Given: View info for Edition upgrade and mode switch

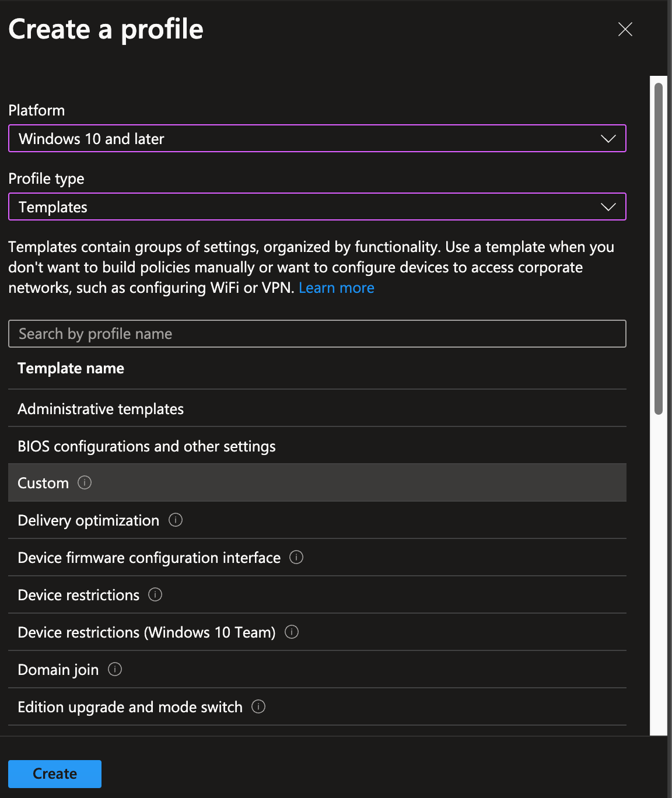Looking at the screenshot, I should [258, 707].
